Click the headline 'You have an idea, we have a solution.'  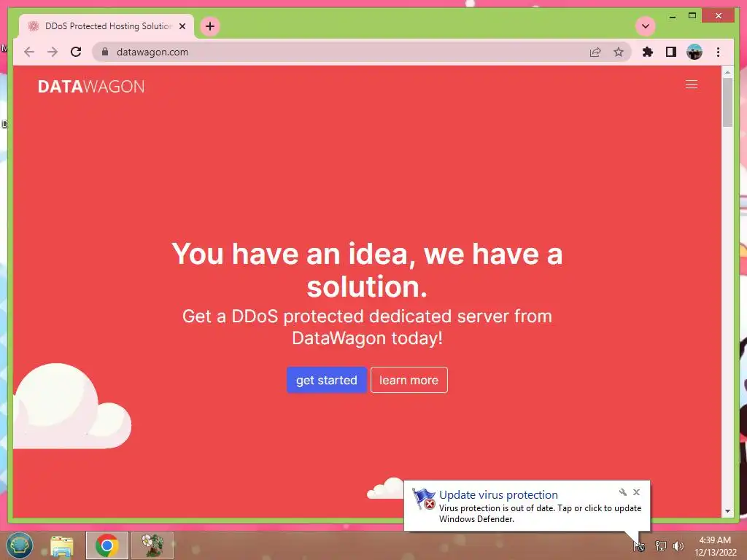click(x=367, y=270)
